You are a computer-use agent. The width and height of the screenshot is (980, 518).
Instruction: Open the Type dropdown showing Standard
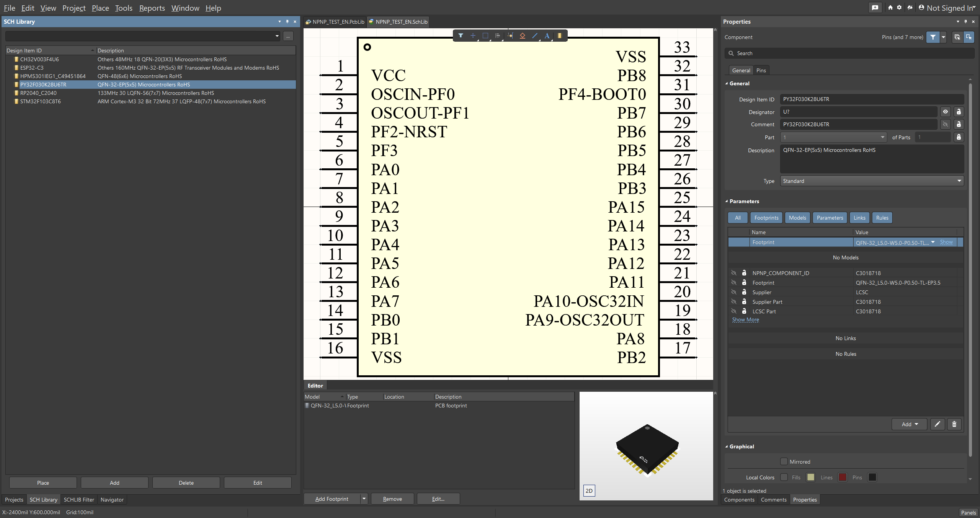pos(872,181)
